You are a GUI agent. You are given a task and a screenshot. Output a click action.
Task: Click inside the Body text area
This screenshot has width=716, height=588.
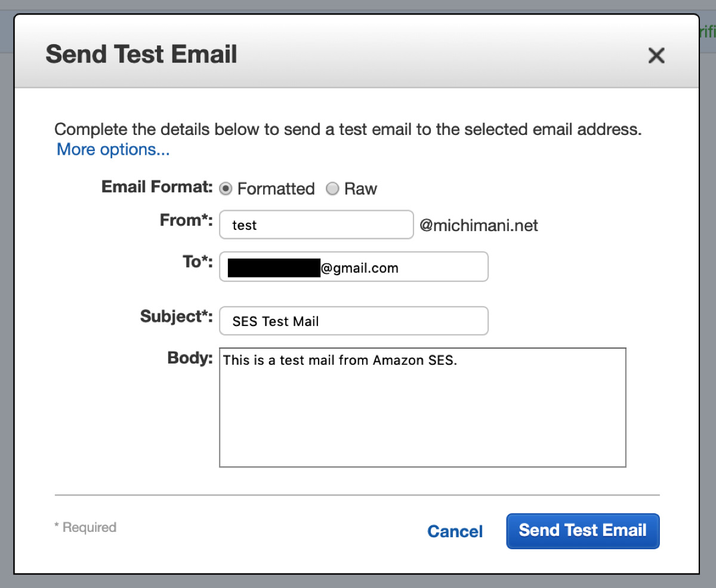pos(422,406)
